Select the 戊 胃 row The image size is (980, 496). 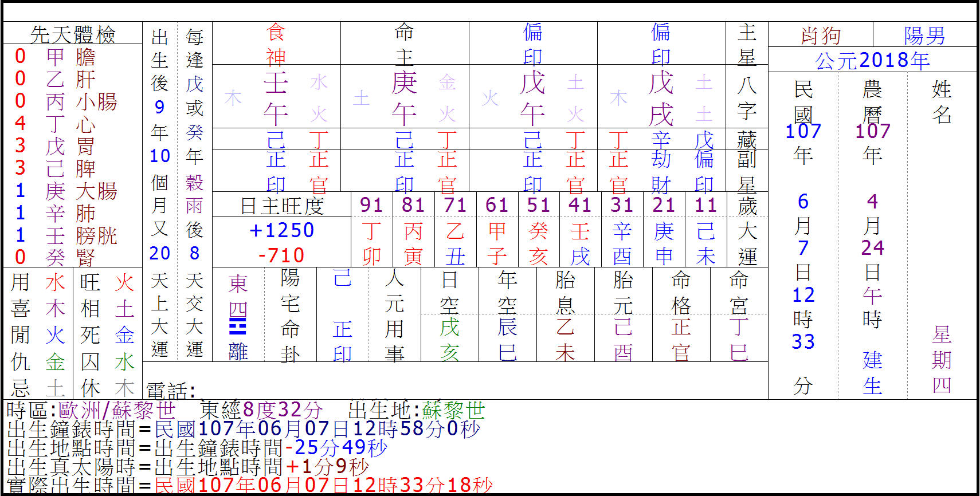tap(55, 146)
